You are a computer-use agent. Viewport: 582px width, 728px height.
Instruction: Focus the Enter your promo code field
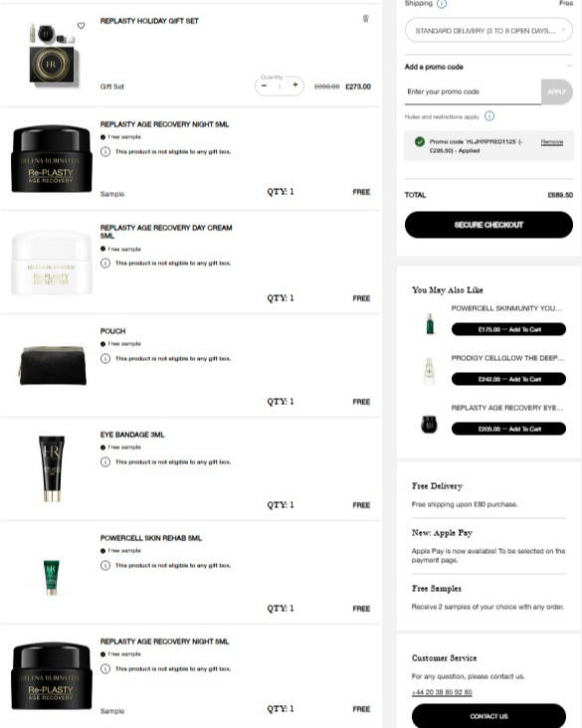(x=473, y=91)
